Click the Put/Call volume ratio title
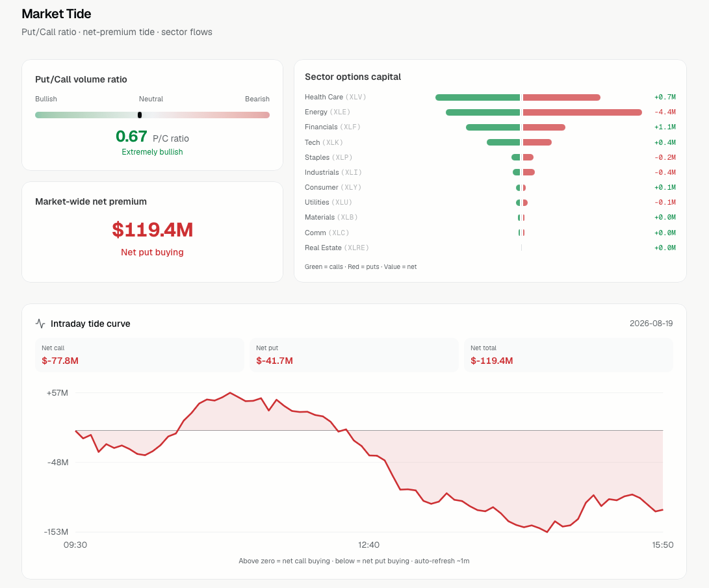The width and height of the screenshot is (709, 588). [x=81, y=79]
